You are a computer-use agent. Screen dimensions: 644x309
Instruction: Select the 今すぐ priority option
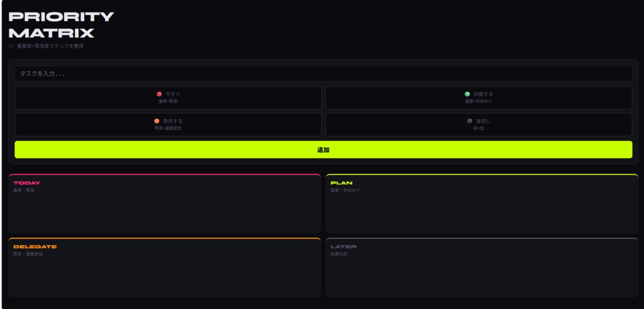coord(168,98)
